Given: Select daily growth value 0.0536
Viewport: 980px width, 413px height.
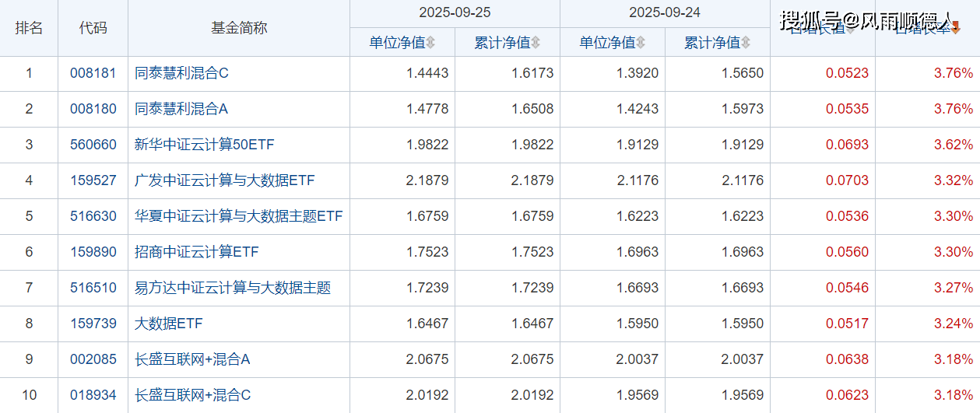Looking at the screenshot, I should pos(848,216).
